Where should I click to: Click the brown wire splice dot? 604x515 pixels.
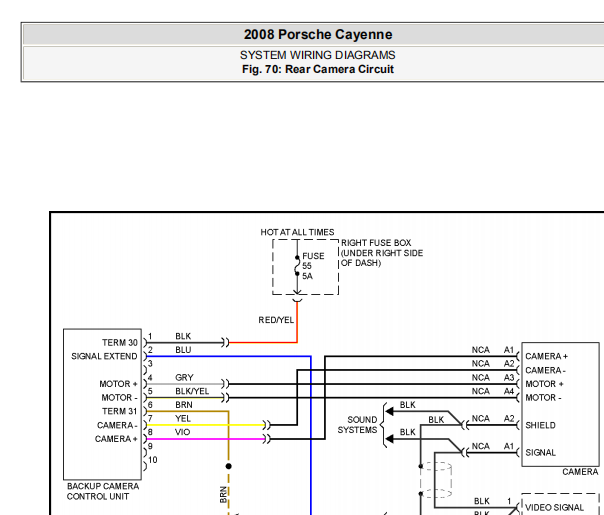(228, 466)
